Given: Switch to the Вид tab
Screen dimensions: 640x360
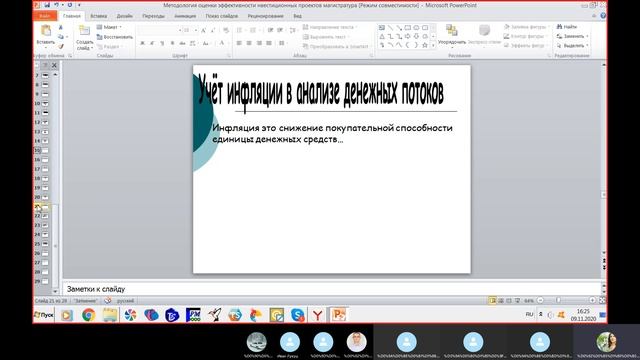Looking at the screenshot, I should 298,16.
